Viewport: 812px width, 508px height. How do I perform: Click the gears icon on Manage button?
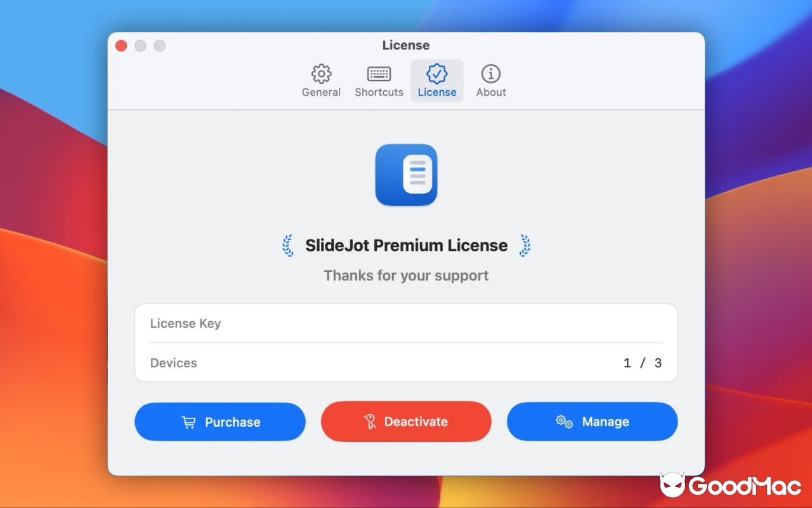563,421
